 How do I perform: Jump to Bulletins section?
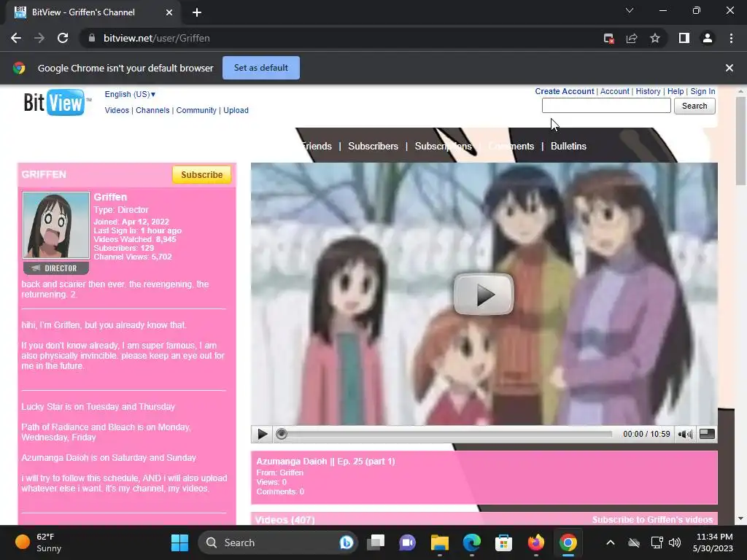(x=568, y=146)
